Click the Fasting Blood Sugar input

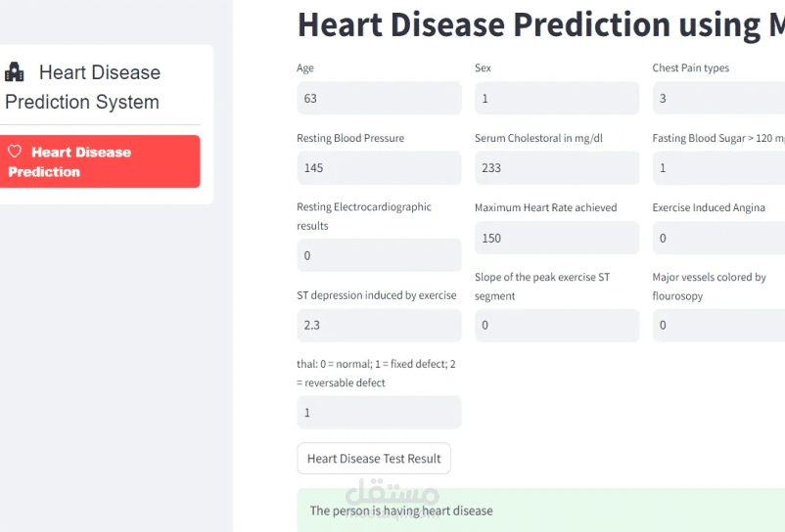click(718, 168)
